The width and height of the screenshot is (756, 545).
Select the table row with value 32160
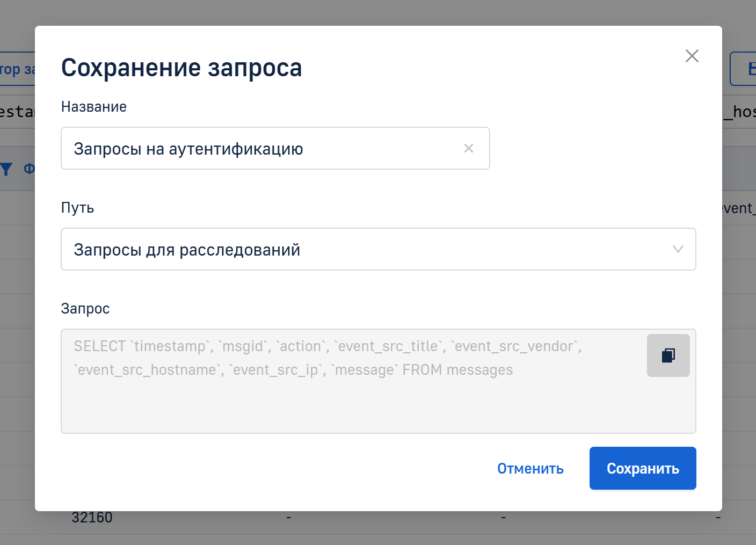pyautogui.click(x=92, y=518)
